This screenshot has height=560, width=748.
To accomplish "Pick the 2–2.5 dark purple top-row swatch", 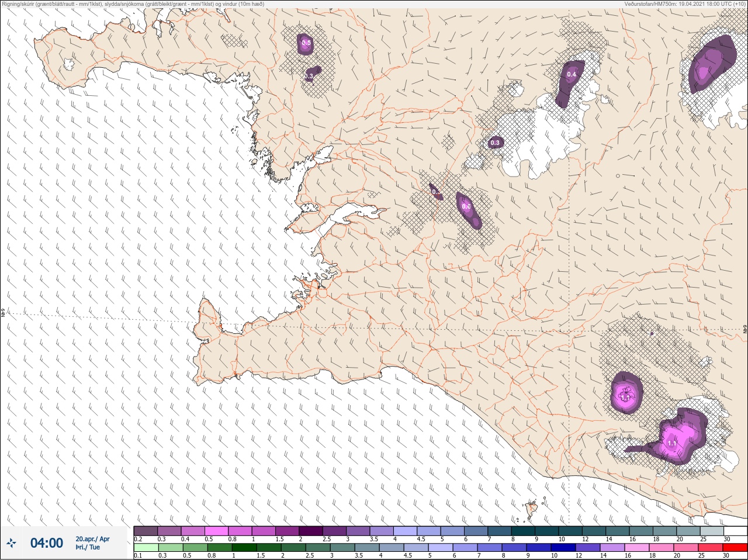I will click(311, 531).
